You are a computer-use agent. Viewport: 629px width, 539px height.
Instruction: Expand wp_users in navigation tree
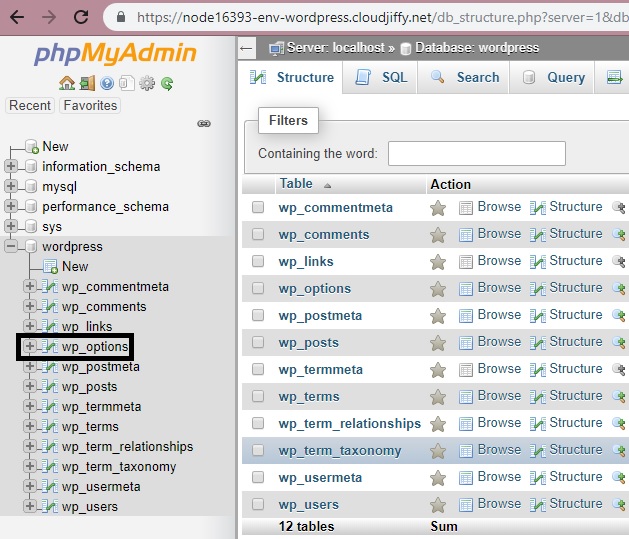click(x=29, y=506)
